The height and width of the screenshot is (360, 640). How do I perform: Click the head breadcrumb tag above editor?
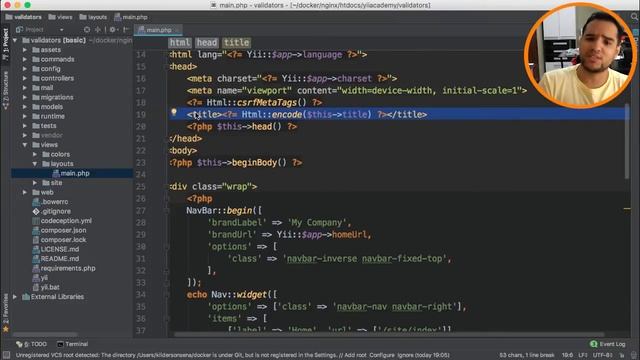[207, 42]
